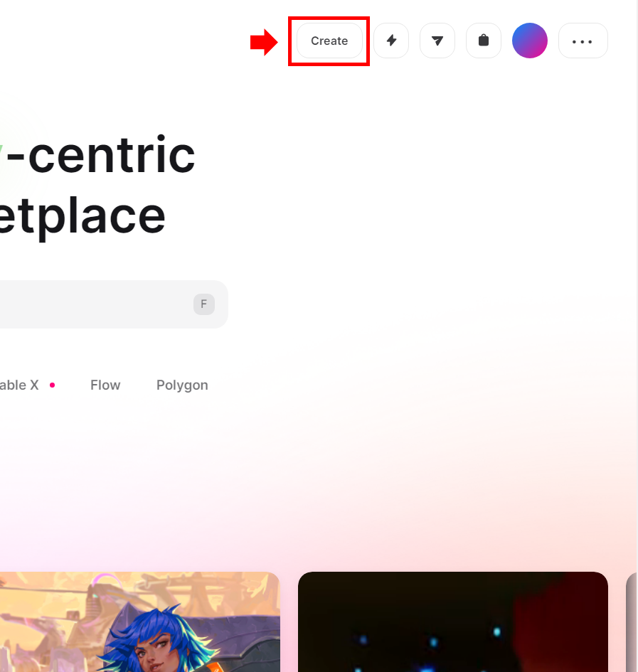Screen dimensions: 638x672
Task: Click the pink dot beside Immutable X
Action: pyautogui.click(x=53, y=385)
